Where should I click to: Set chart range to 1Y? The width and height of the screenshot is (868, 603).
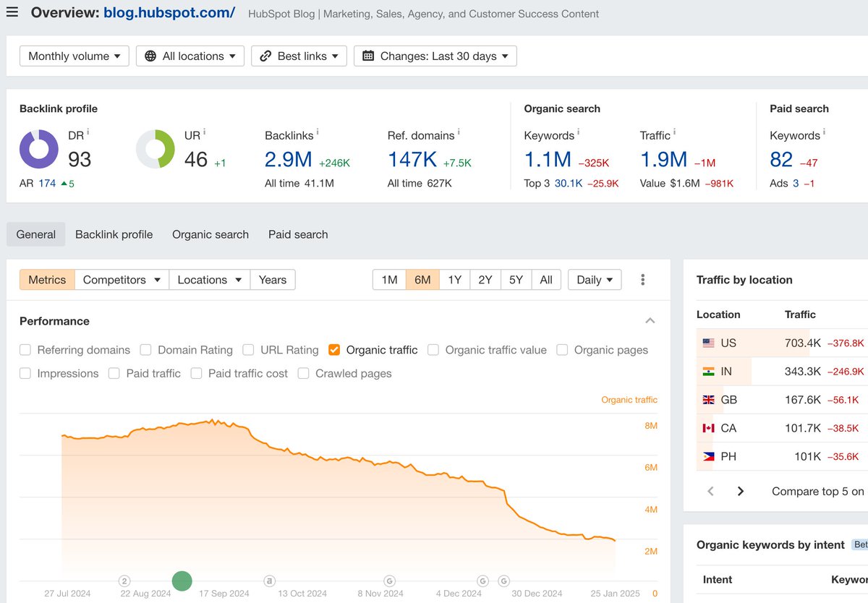point(454,280)
